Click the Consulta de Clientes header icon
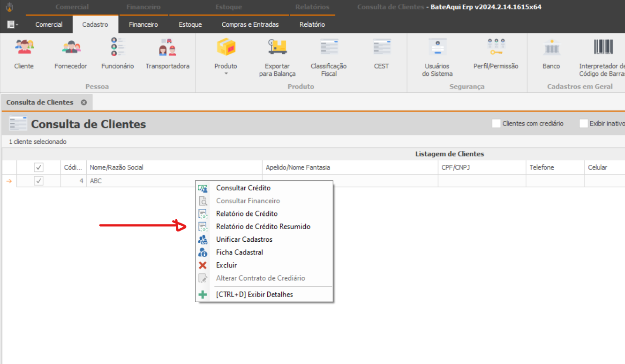Image resolution: width=625 pixels, height=364 pixels. [18, 124]
